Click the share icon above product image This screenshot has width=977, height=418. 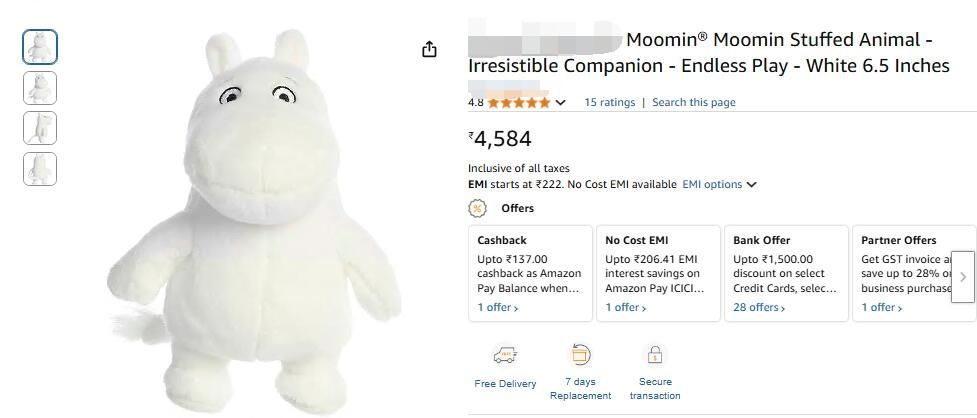coord(430,49)
